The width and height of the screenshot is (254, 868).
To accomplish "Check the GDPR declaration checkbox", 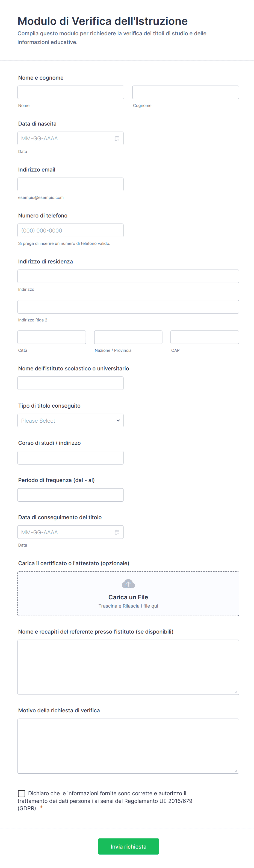I will pos(22,794).
